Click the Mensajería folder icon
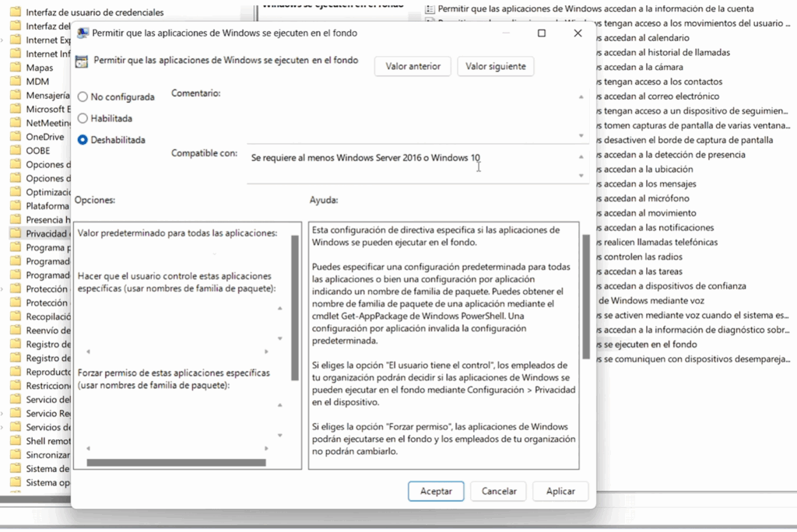 pos(16,95)
